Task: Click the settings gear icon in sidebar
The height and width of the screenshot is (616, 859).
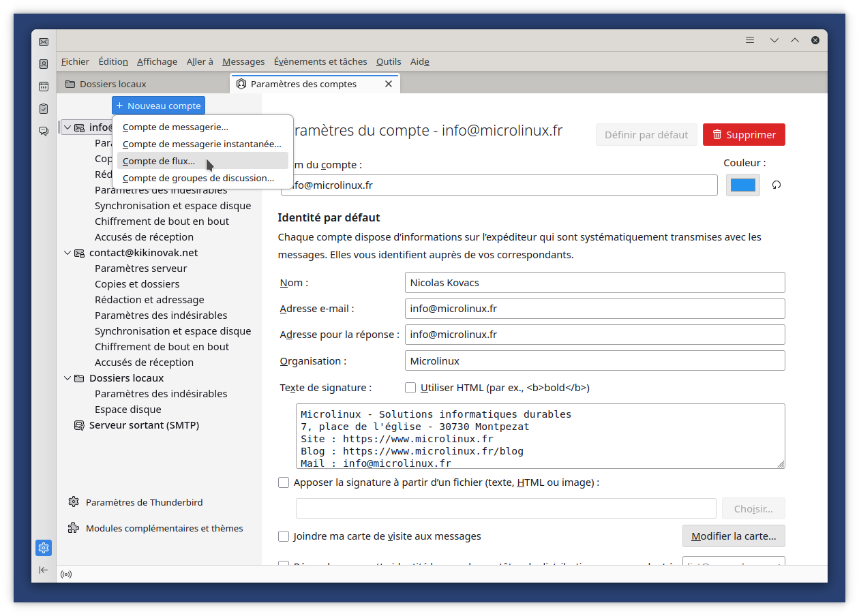Action: click(x=44, y=548)
